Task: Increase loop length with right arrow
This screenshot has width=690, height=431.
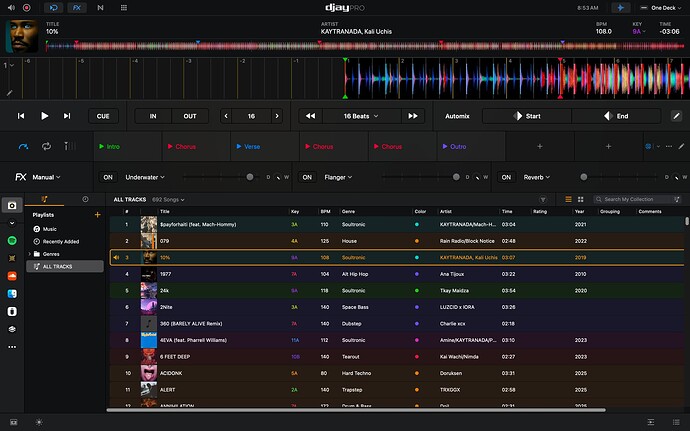Action: click(x=277, y=116)
